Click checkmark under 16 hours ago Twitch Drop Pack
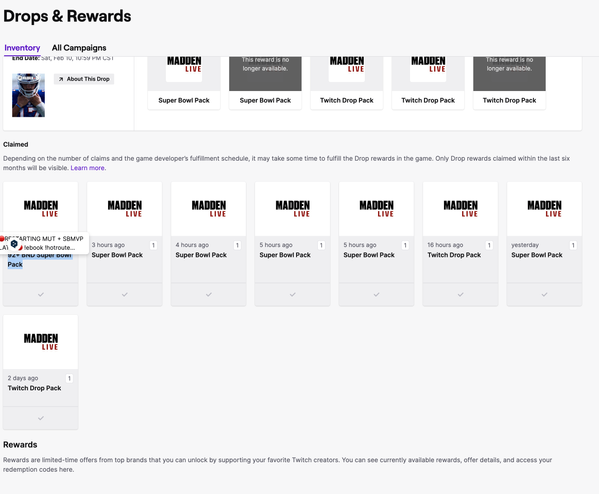Viewport: 599px width, 494px height. point(460,295)
